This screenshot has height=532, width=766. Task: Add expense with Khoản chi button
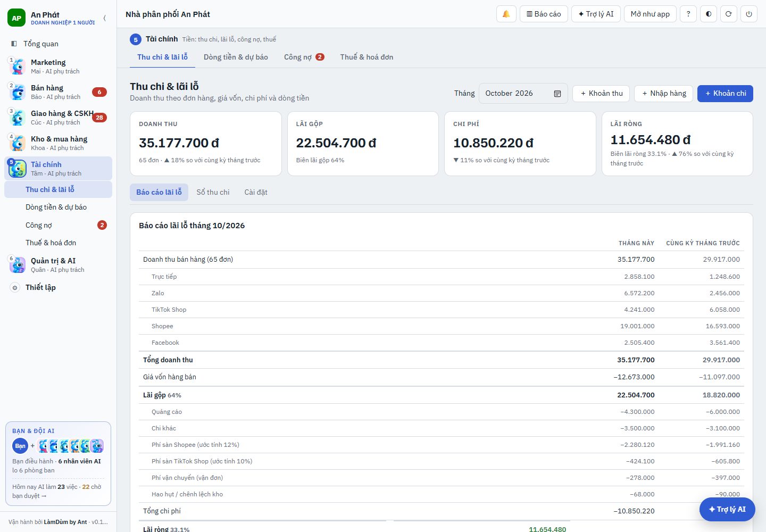(725, 93)
